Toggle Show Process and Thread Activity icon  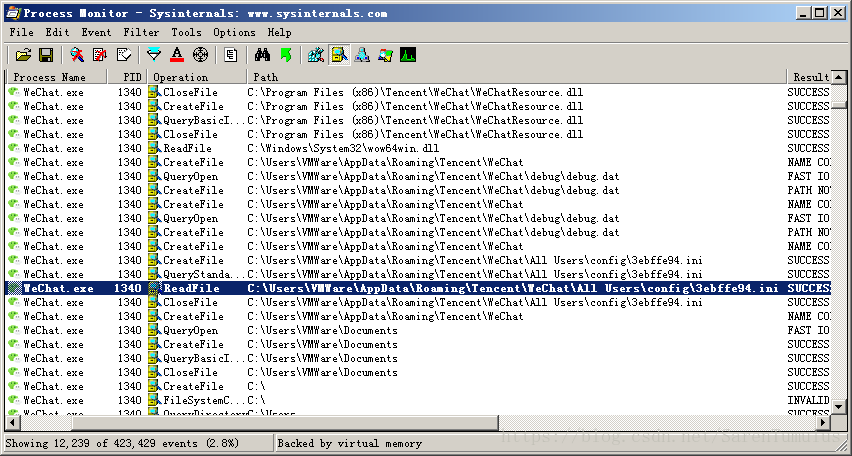pos(385,55)
